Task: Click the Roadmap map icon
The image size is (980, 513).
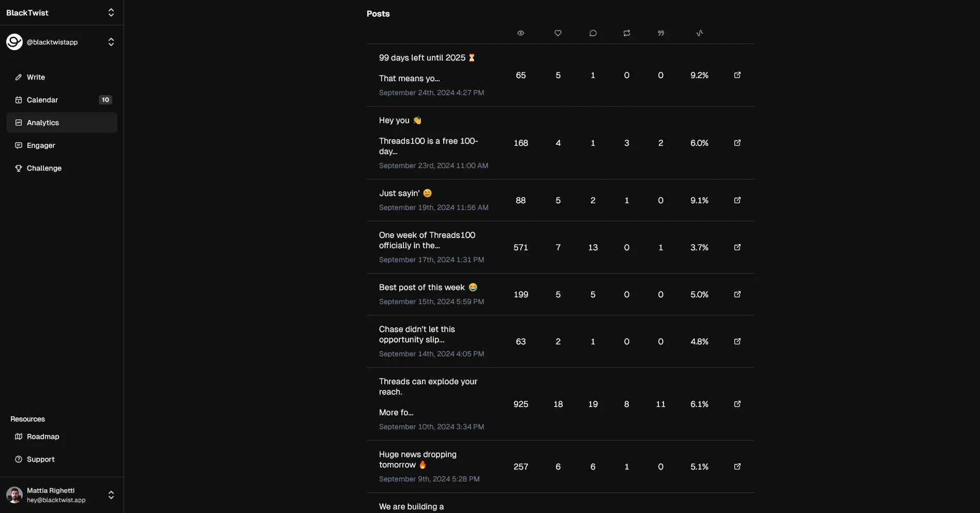Action: click(19, 436)
